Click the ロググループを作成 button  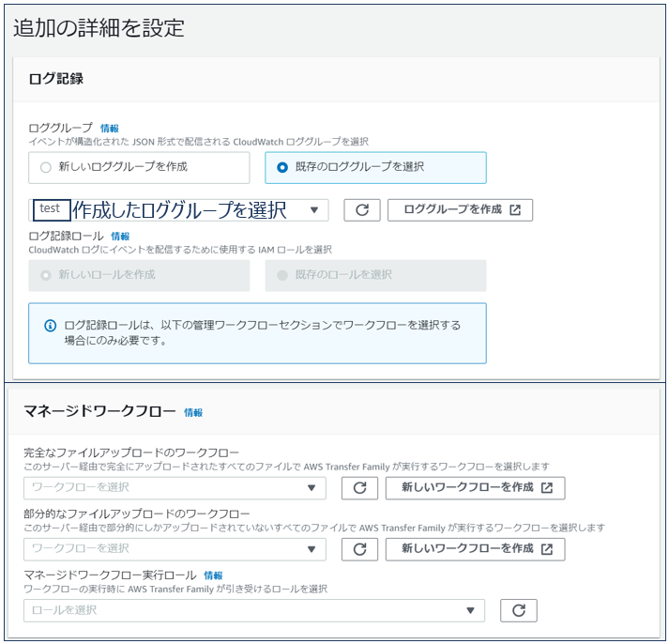pos(460,210)
